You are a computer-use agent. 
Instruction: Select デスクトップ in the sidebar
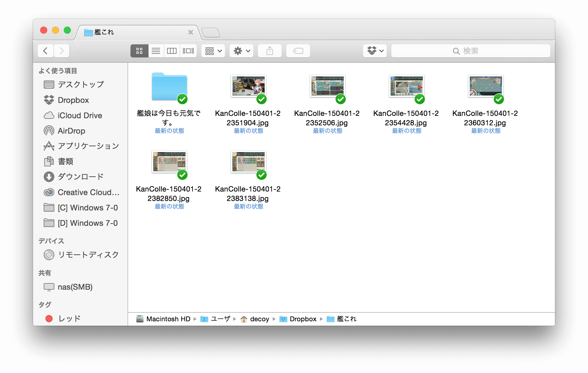click(79, 85)
